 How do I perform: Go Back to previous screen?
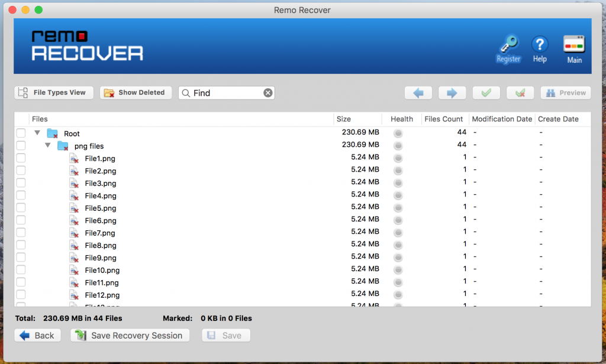click(x=37, y=336)
